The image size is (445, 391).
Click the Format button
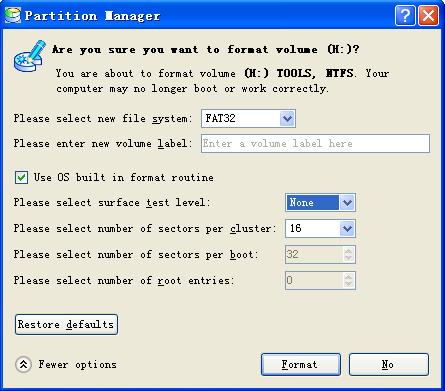point(301,364)
